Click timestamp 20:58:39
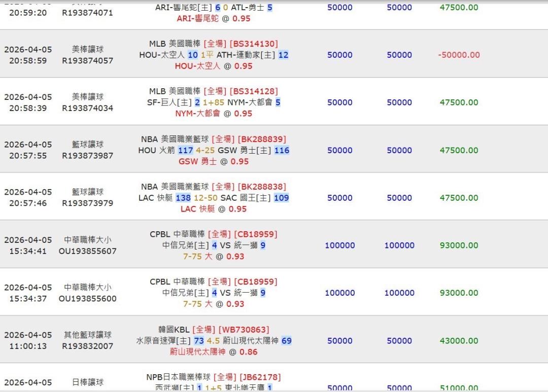 click(28, 108)
